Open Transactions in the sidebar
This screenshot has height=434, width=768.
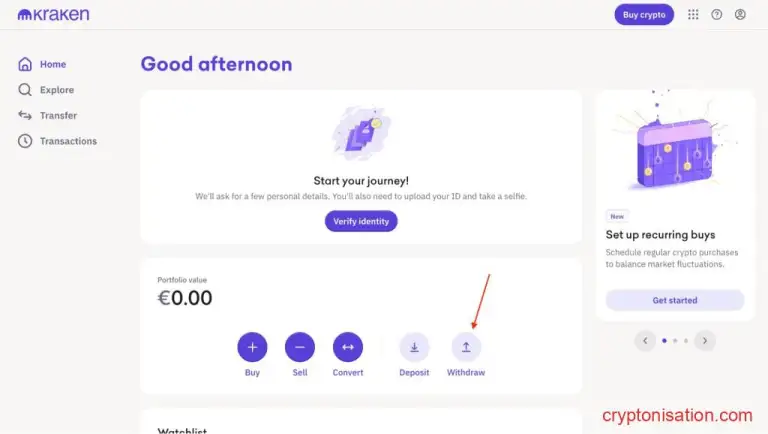pyautogui.click(x=67, y=141)
